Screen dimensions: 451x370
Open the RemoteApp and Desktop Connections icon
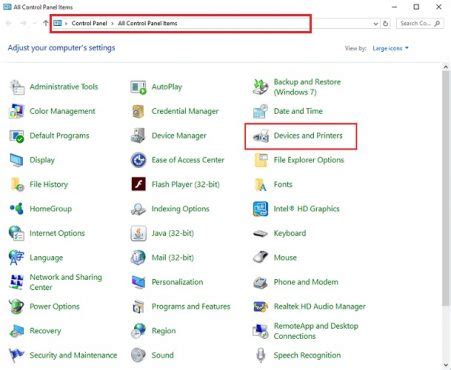(x=261, y=331)
